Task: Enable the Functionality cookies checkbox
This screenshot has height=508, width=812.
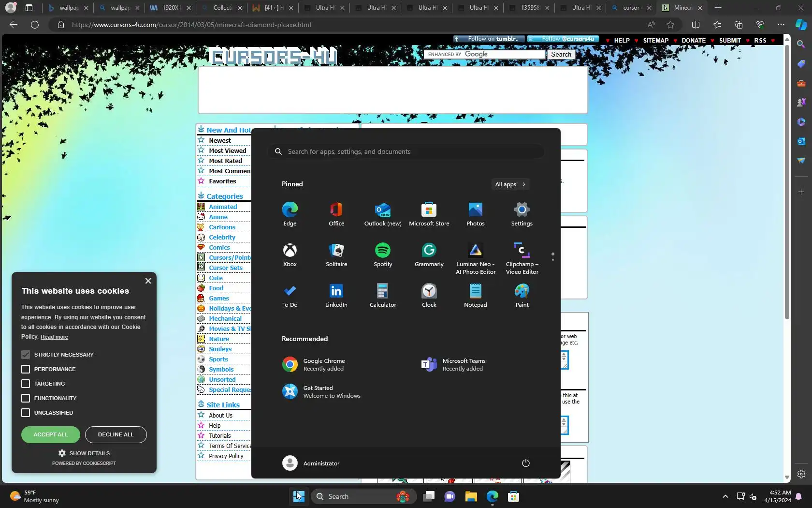Action: tap(26, 398)
